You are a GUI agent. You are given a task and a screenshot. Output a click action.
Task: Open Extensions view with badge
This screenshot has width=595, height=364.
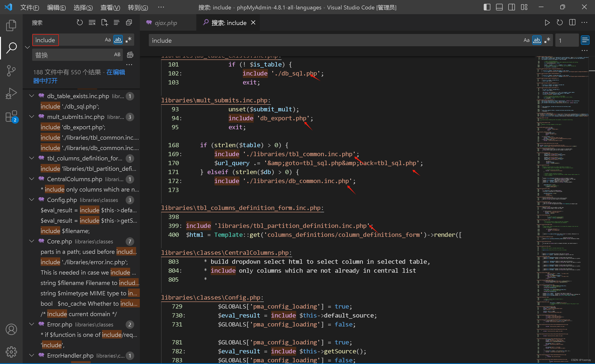(11, 117)
